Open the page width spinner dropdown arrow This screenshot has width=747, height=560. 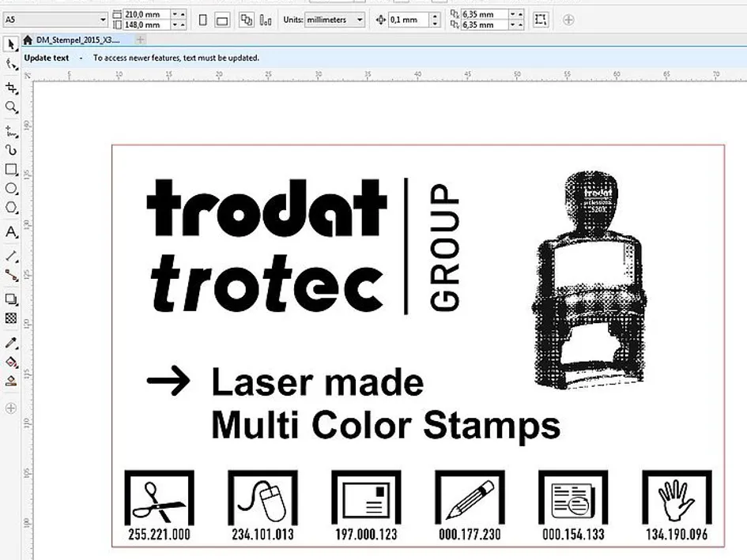[175, 14]
